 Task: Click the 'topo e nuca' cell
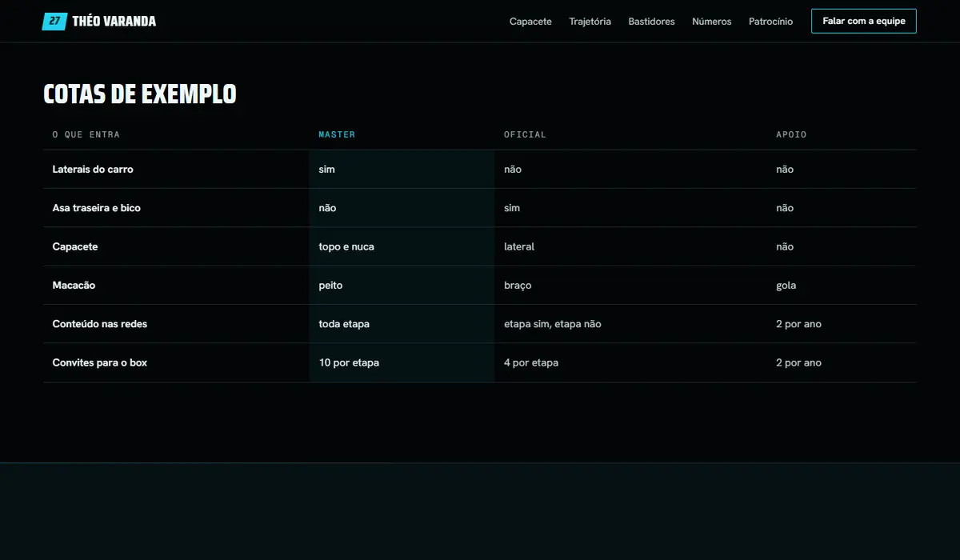point(402,246)
